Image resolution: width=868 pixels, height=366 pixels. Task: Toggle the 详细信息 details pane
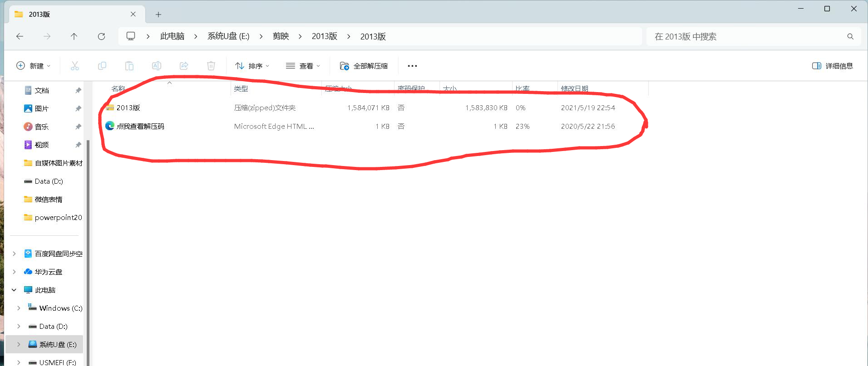832,66
